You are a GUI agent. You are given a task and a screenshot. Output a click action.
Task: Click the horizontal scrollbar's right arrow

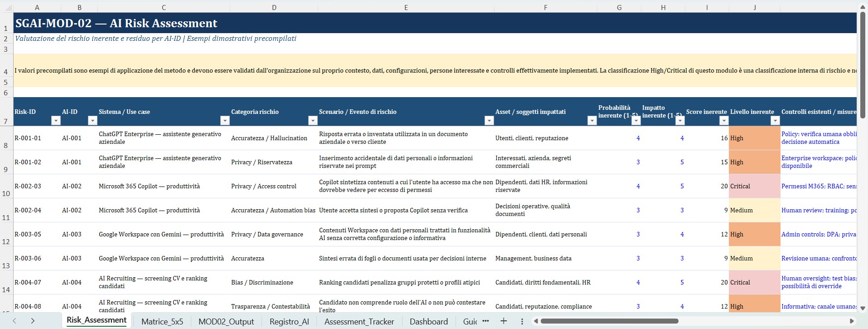[851, 321]
